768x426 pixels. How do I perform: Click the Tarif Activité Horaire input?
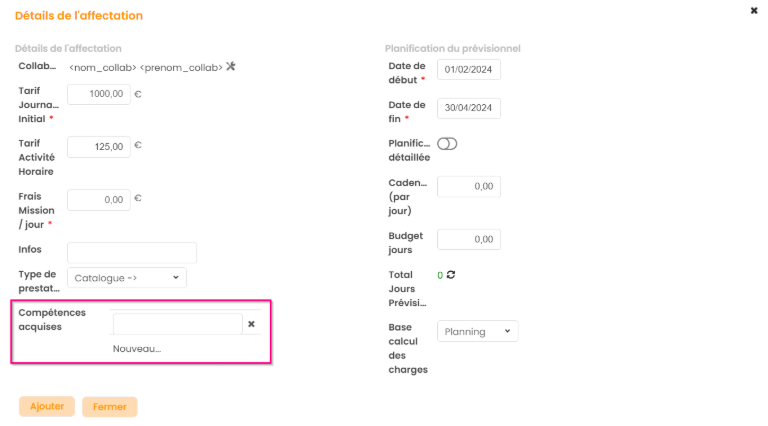tap(98, 147)
